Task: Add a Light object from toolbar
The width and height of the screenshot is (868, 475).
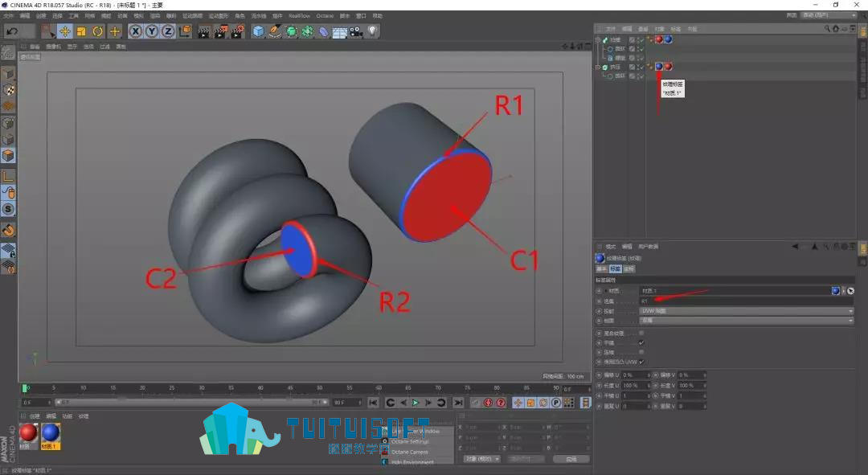Action: coord(373,31)
